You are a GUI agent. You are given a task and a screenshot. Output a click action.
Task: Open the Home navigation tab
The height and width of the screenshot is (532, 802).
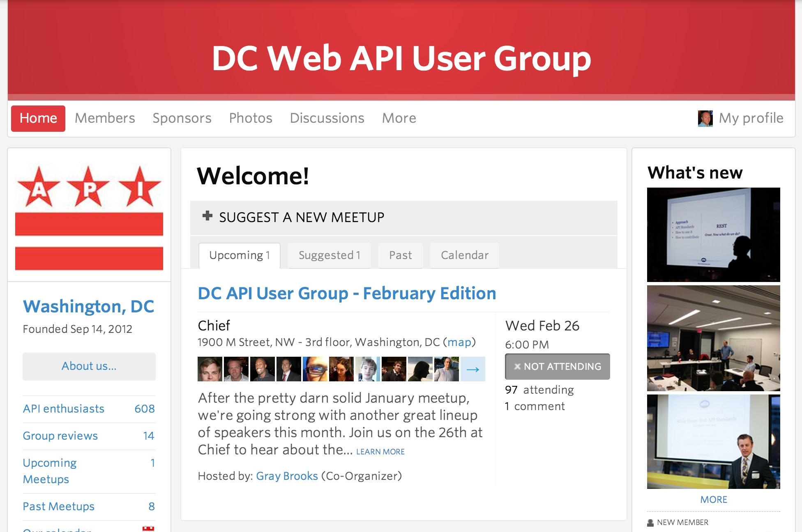point(38,118)
